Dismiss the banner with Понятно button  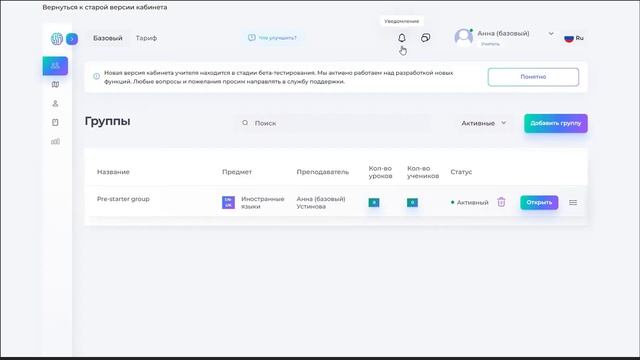click(533, 77)
